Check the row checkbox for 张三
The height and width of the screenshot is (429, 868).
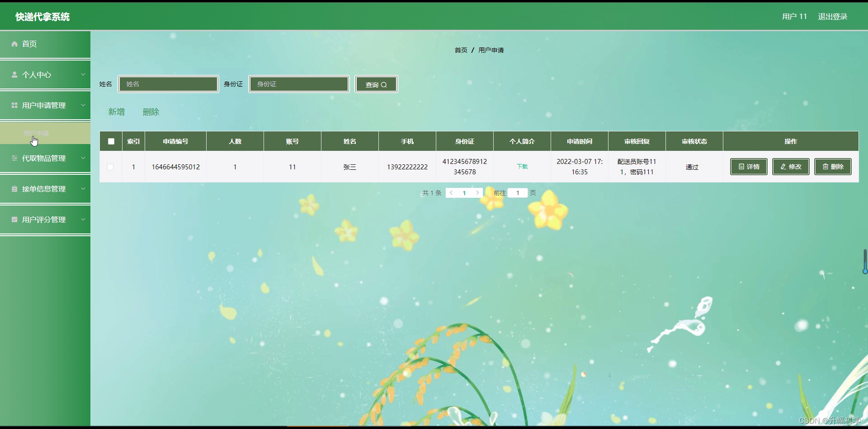coord(110,167)
